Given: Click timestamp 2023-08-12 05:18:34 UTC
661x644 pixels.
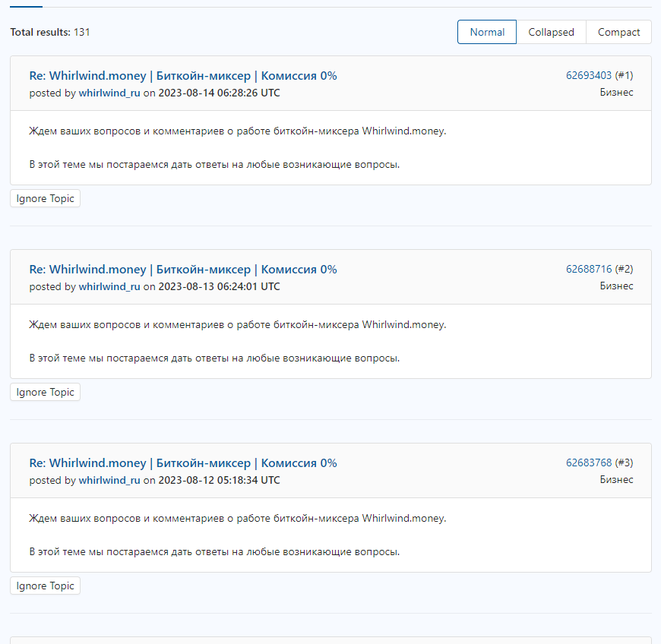Looking at the screenshot, I should [219, 481].
